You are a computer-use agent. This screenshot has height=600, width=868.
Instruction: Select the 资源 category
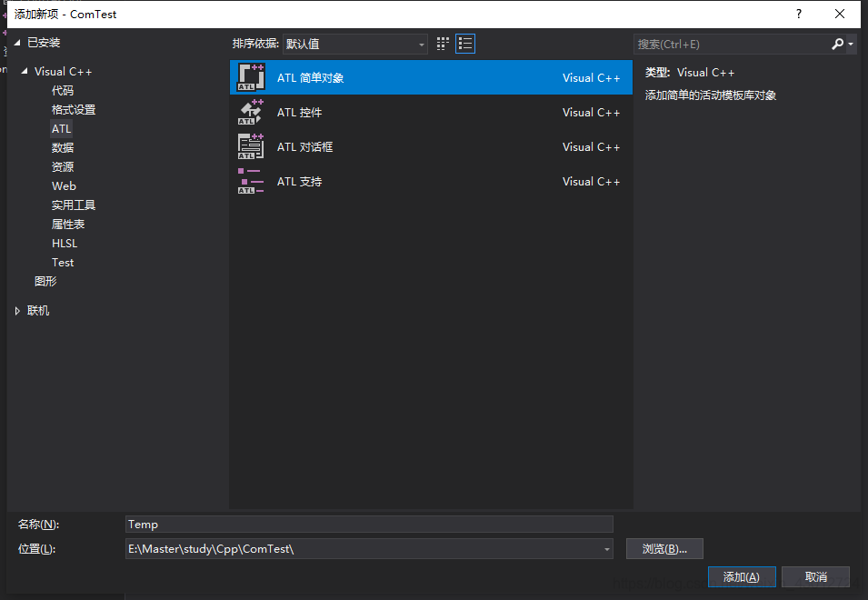point(63,167)
